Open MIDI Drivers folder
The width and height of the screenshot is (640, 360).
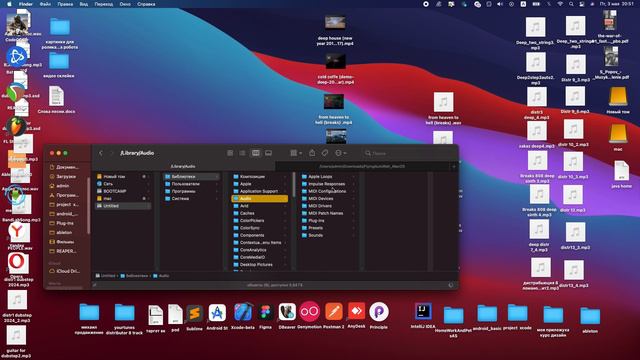(328, 206)
